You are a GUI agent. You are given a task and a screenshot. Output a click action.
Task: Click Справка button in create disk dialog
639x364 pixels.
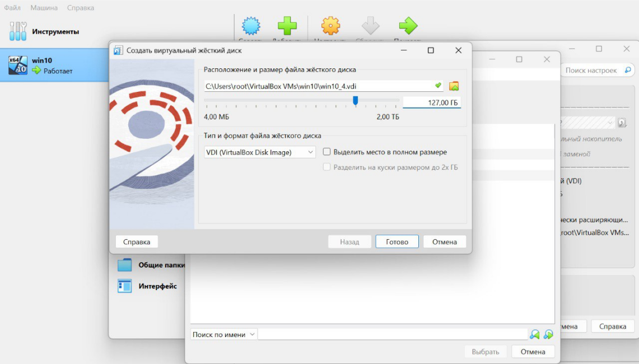coord(137,242)
